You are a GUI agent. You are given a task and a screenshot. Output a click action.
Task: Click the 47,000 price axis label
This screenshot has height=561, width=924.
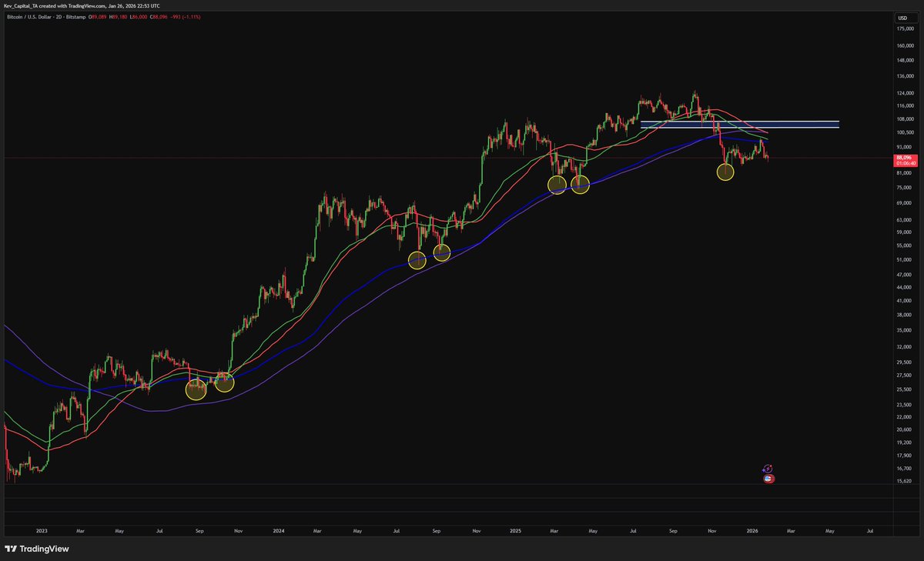[x=902, y=274]
